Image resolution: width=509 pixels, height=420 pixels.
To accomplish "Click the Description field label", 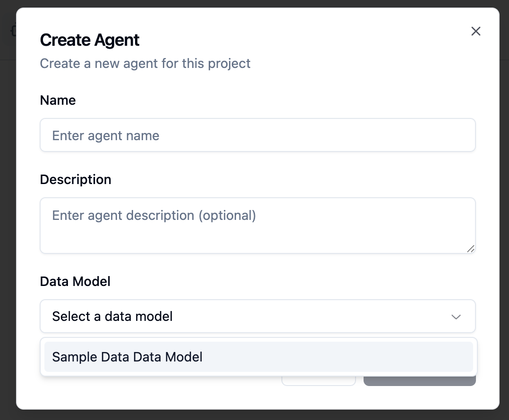I will pyautogui.click(x=76, y=179).
